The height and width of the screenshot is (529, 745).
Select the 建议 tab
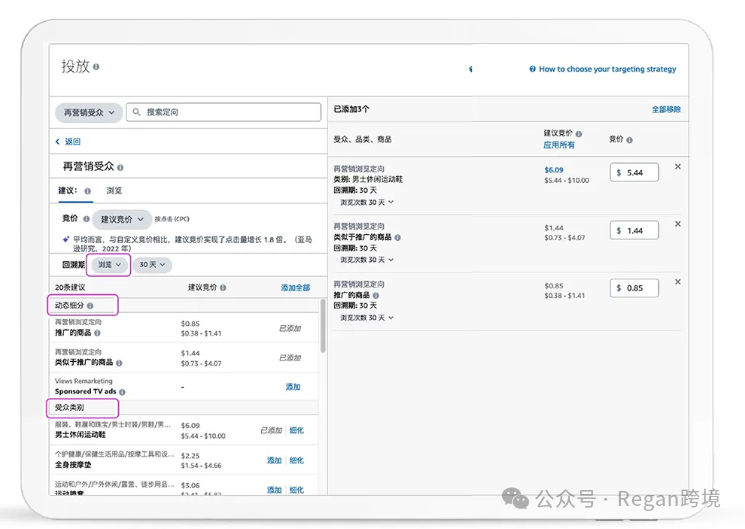(68, 190)
